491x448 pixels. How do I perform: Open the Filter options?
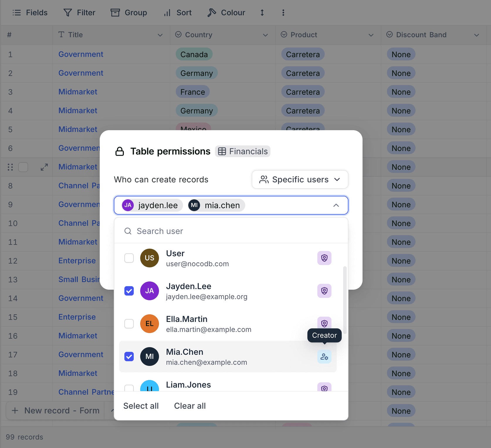pos(79,13)
